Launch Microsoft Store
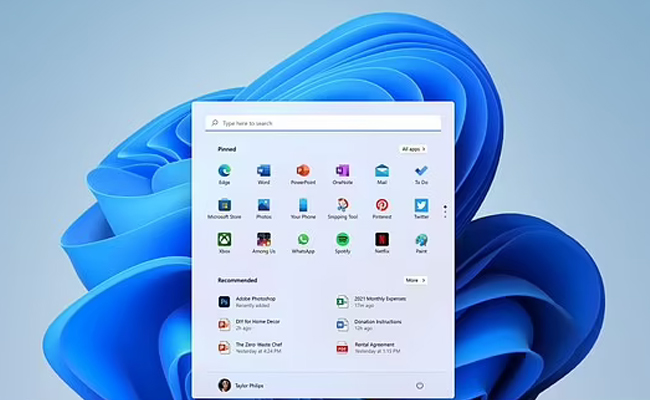 (224, 208)
